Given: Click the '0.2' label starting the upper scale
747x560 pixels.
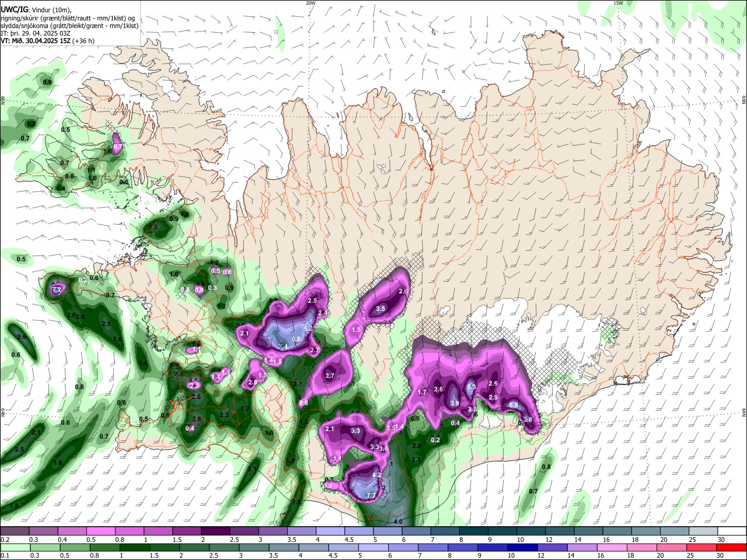Looking at the screenshot, I should (5, 540).
